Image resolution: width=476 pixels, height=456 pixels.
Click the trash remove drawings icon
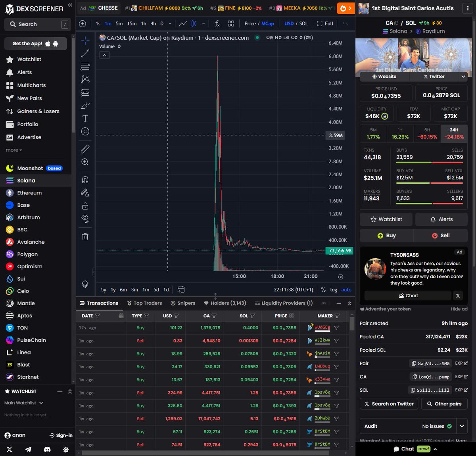click(85, 237)
